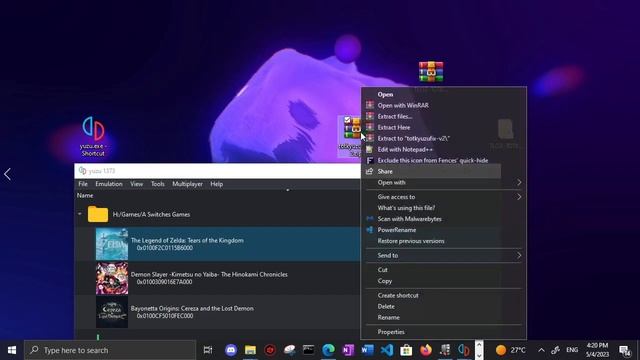Select Bayonetta Origins: Cereza row
Viewport: 640px width, 360px height.
(218, 312)
